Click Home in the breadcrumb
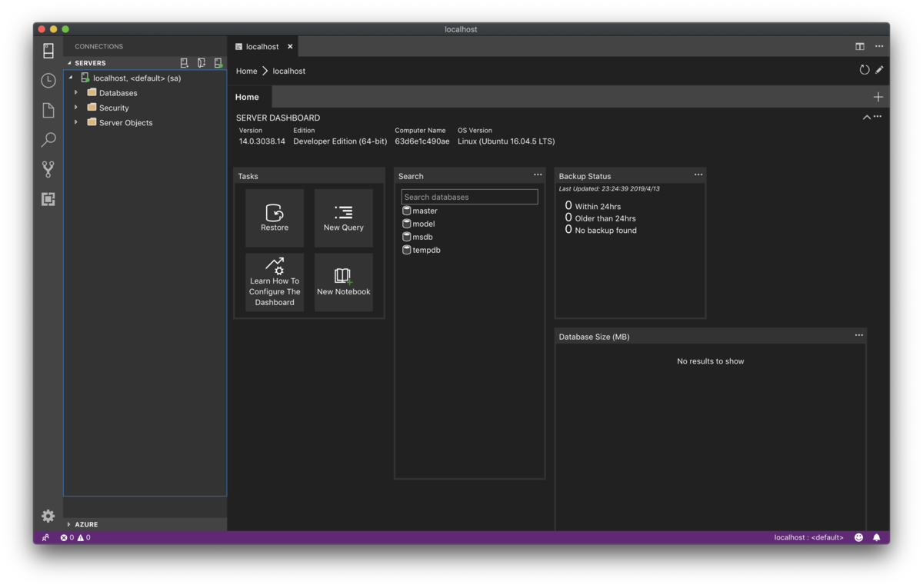Screen dimensions: 923x588 pyautogui.click(x=247, y=71)
